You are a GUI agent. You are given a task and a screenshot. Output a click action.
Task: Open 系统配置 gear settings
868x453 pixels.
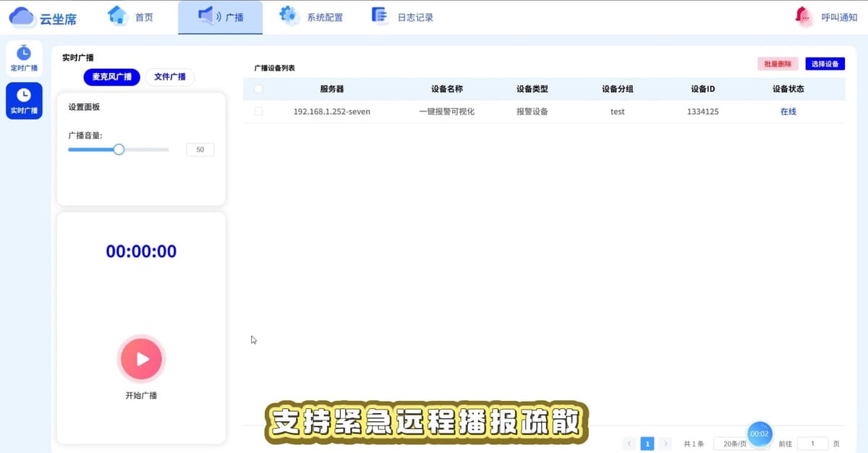311,17
